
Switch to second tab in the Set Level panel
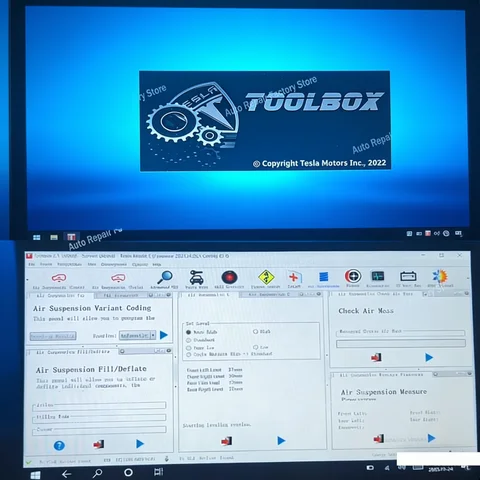click(x=269, y=294)
